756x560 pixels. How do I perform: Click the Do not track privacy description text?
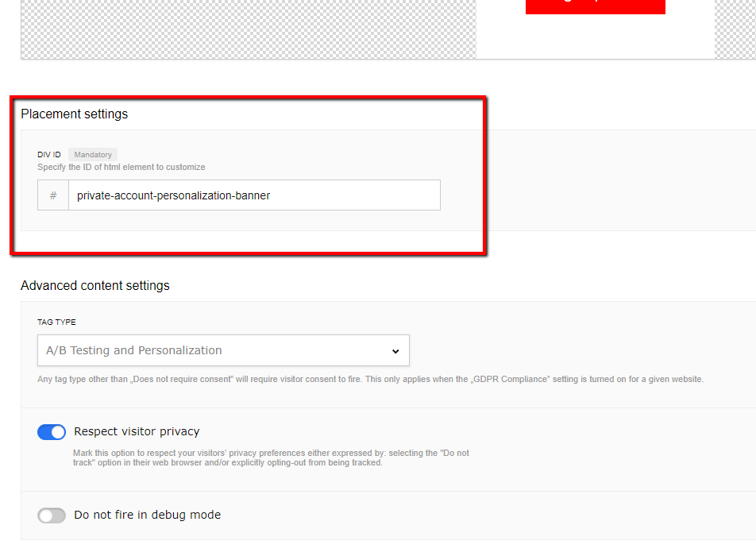click(270, 458)
